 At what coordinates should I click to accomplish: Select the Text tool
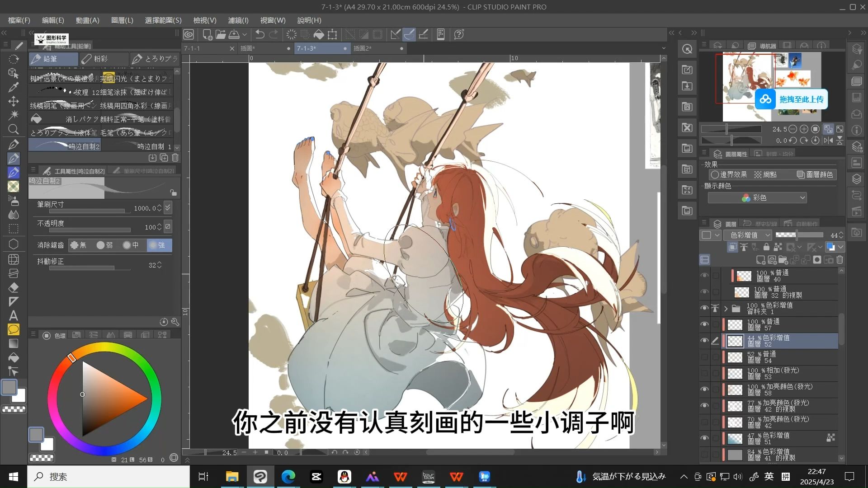[x=14, y=315]
